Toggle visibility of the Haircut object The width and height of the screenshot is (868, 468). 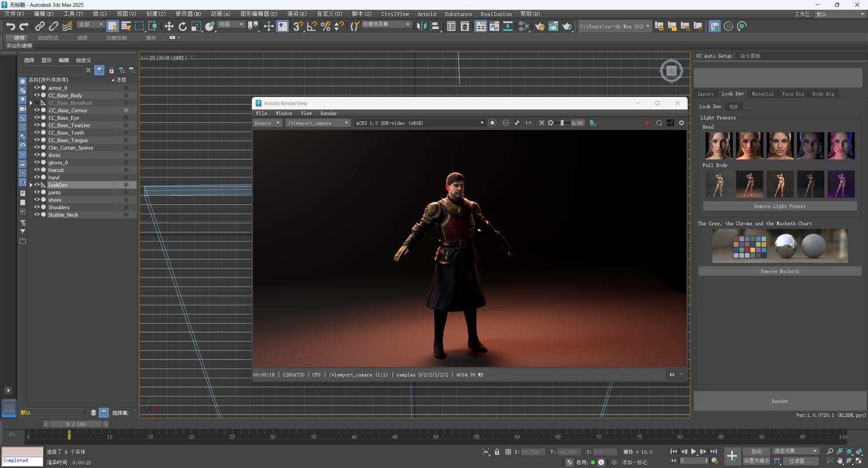pyautogui.click(x=36, y=170)
